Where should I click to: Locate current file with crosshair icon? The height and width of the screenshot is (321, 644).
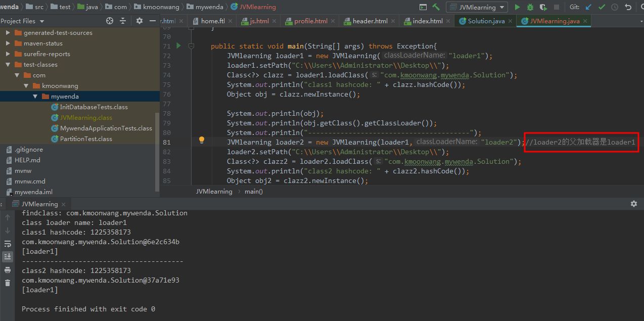point(110,21)
